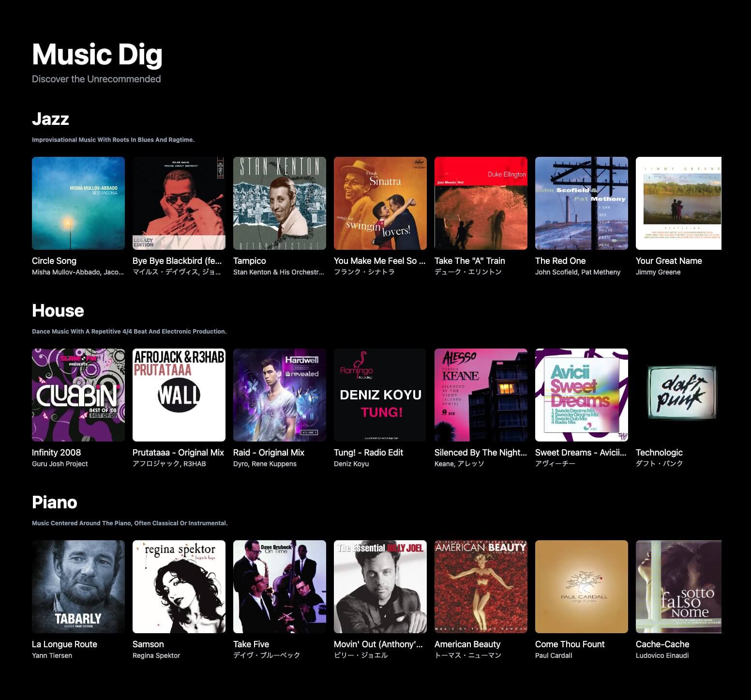Image resolution: width=751 pixels, height=700 pixels.
Task: Open the Paul Cardall album cover
Action: click(582, 587)
